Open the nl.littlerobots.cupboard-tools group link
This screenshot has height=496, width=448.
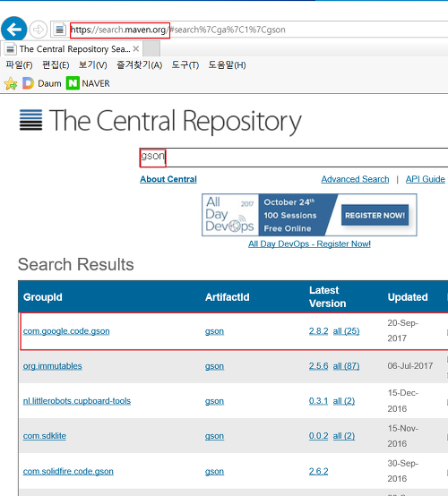(77, 401)
